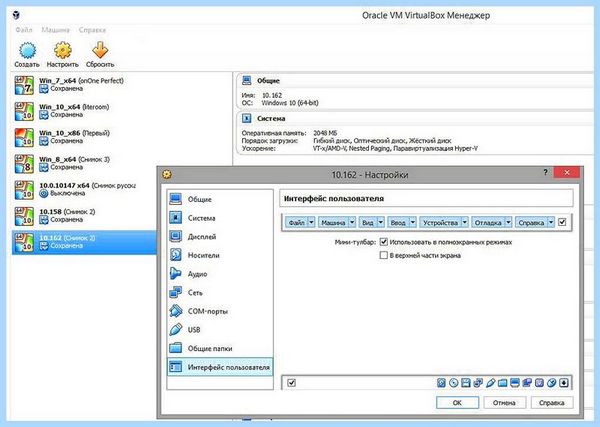Open Машина menu in VirtualBox manager
The image size is (600, 427).
55,30
